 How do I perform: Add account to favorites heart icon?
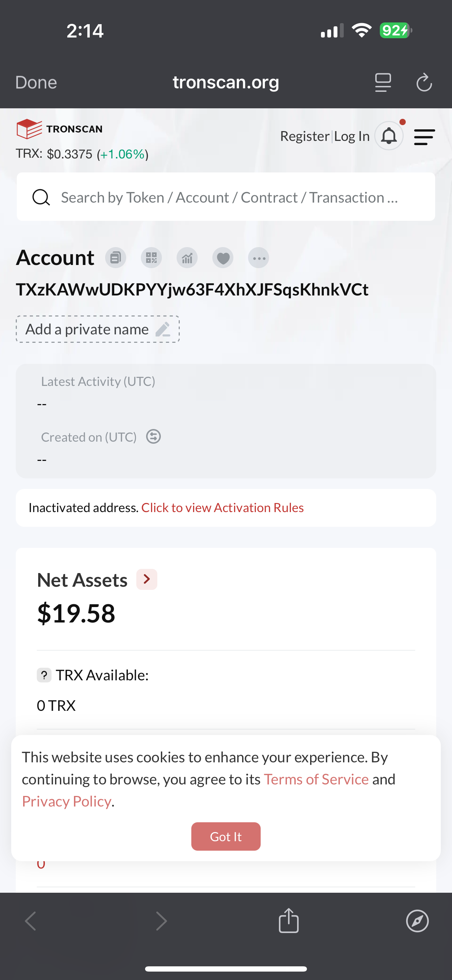point(223,258)
